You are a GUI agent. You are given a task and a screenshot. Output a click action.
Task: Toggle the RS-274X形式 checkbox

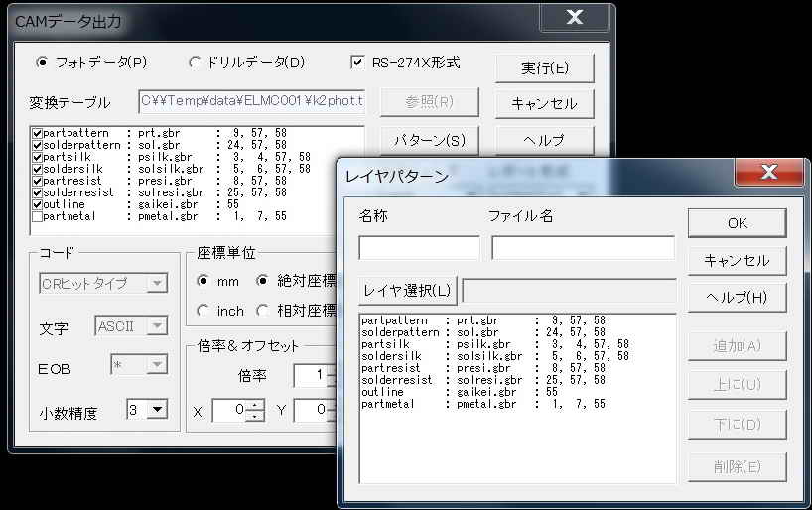[358, 62]
